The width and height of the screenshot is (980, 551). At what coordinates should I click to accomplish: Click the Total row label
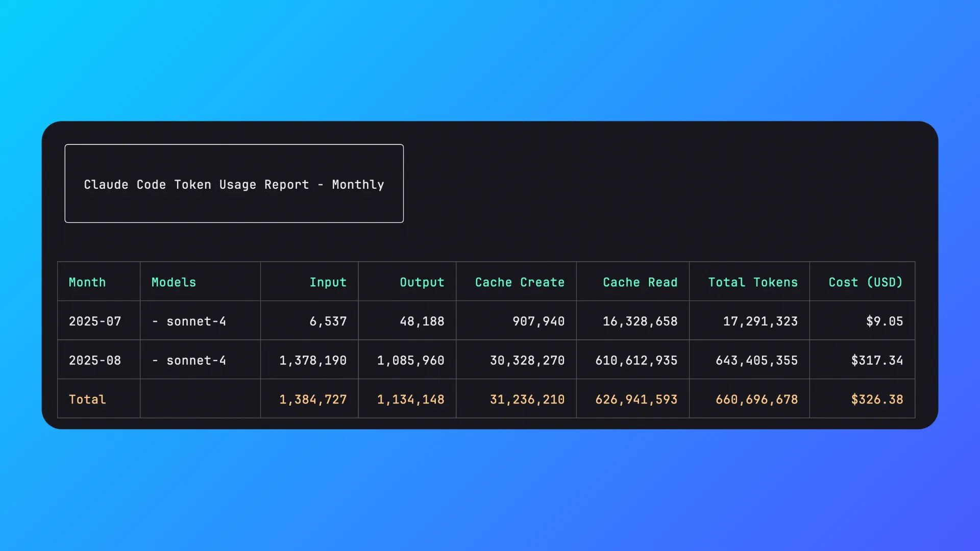pyautogui.click(x=87, y=399)
